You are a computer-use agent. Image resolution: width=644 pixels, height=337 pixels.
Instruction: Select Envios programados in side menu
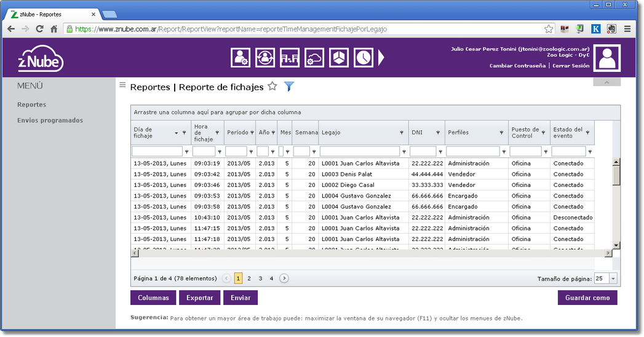point(50,121)
